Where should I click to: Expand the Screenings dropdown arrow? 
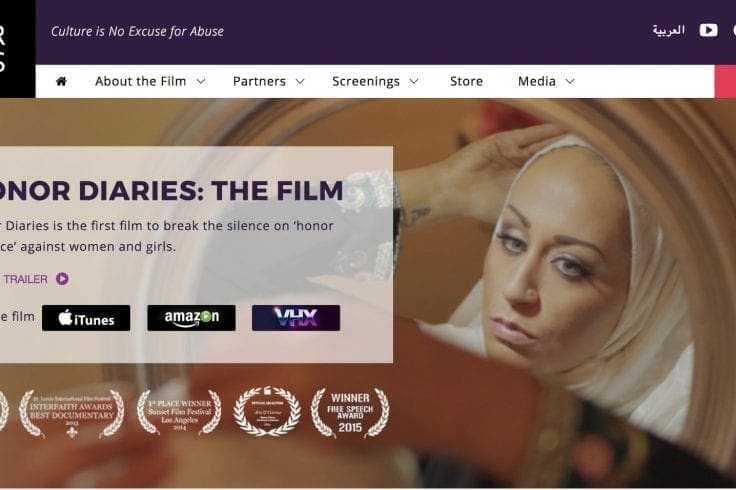[414, 82]
